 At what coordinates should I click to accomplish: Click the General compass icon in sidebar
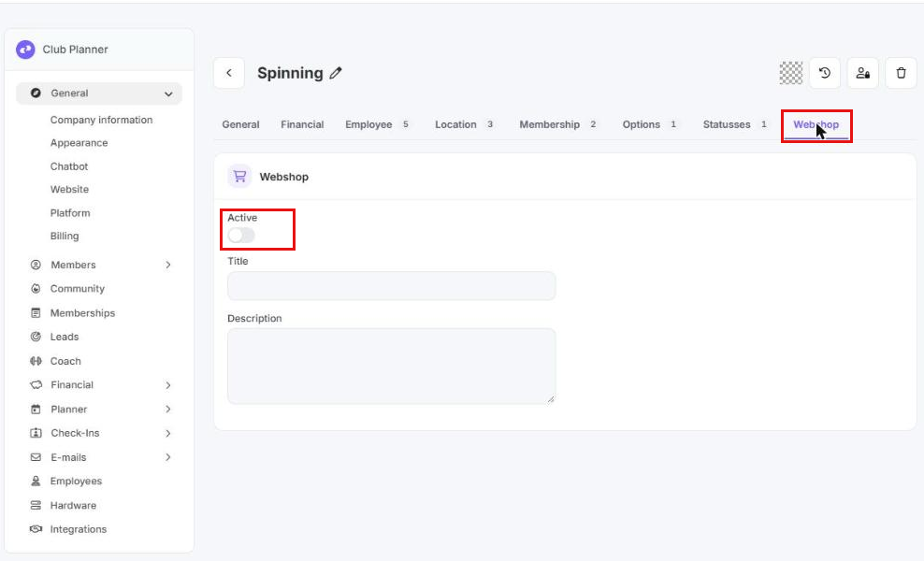pos(36,93)
